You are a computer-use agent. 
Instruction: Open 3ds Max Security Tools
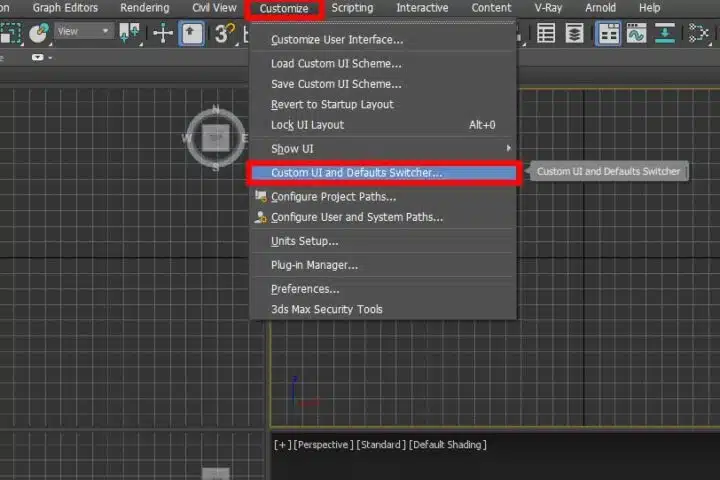383,310
